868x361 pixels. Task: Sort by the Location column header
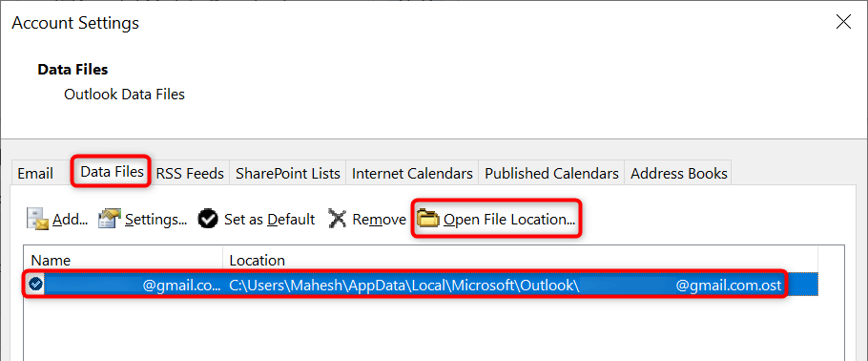[x=520, y=260]
